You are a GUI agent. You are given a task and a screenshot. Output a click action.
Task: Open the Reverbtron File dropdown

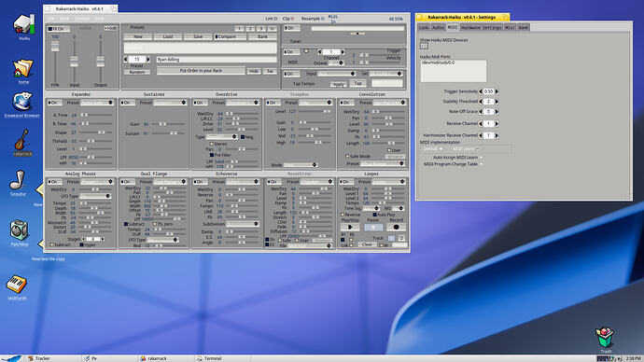pyautogui.click(x=309, y=246)
